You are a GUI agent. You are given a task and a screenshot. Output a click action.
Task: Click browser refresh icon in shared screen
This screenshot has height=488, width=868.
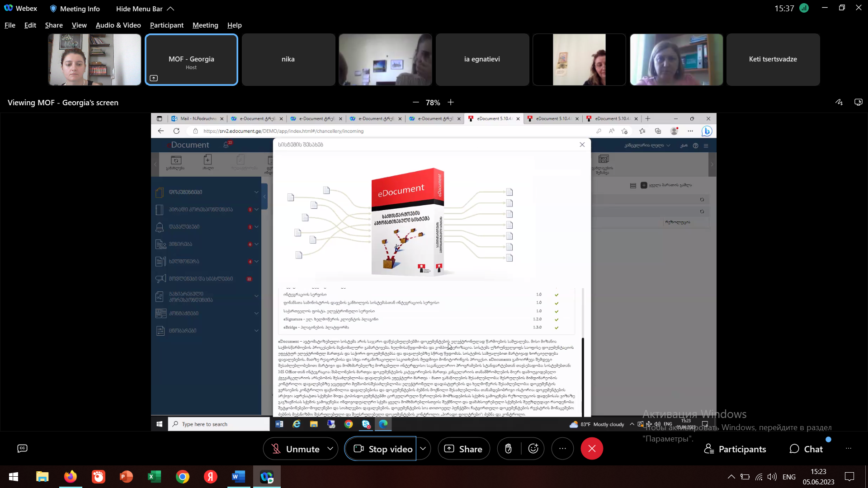pos(176,131)
